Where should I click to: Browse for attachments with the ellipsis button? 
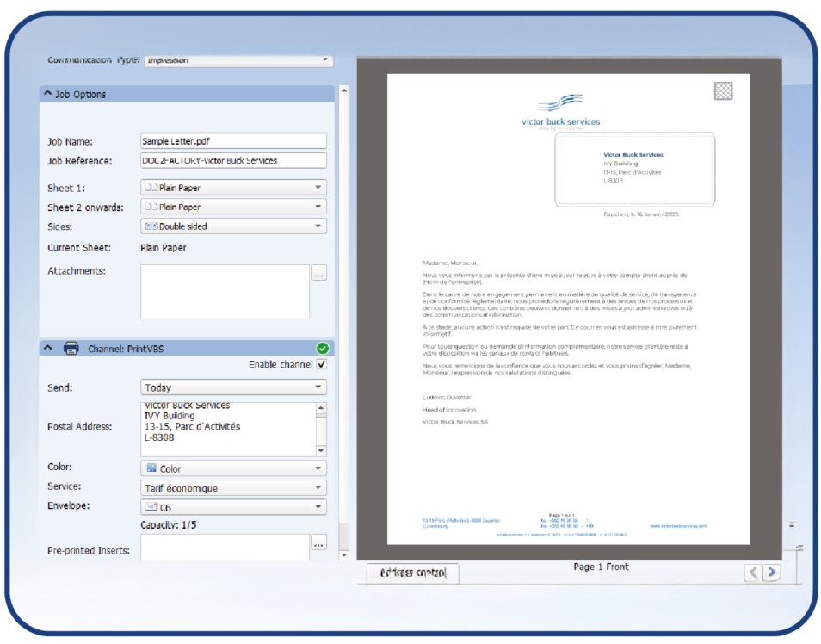[x=318, y=274]
